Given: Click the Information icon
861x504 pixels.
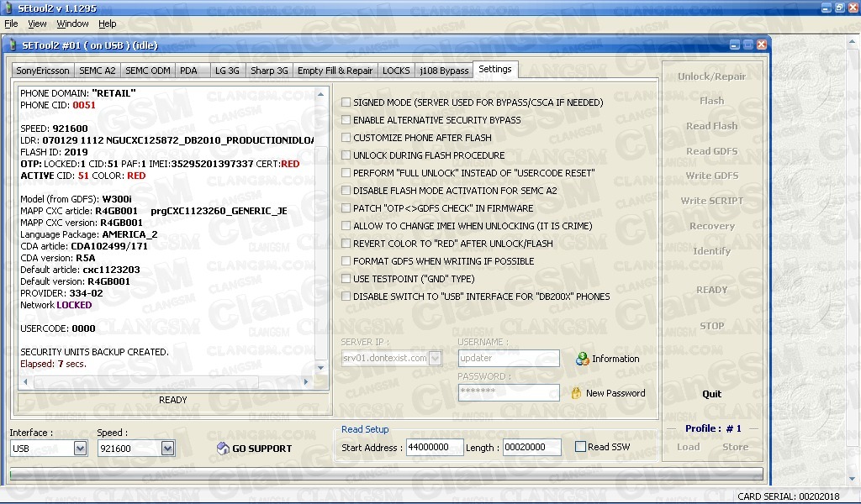Looking at the screenshot, I should pos(582,359).
